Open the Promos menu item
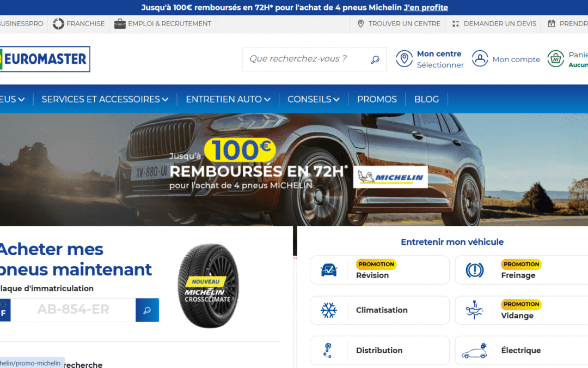The image size is (588, 368). tap(377, 99)
